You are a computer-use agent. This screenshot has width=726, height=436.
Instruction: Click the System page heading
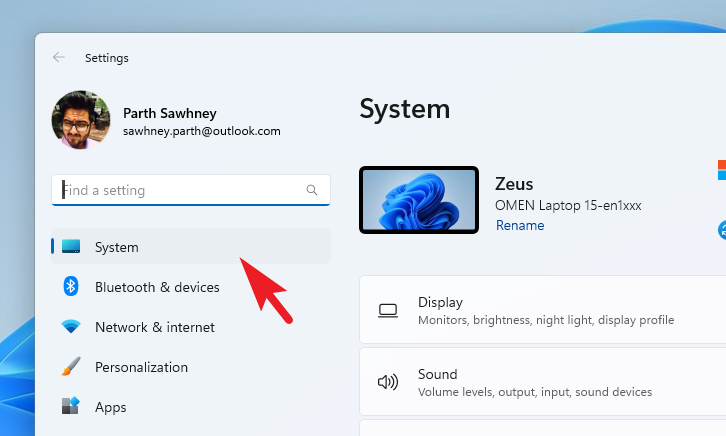405,110
